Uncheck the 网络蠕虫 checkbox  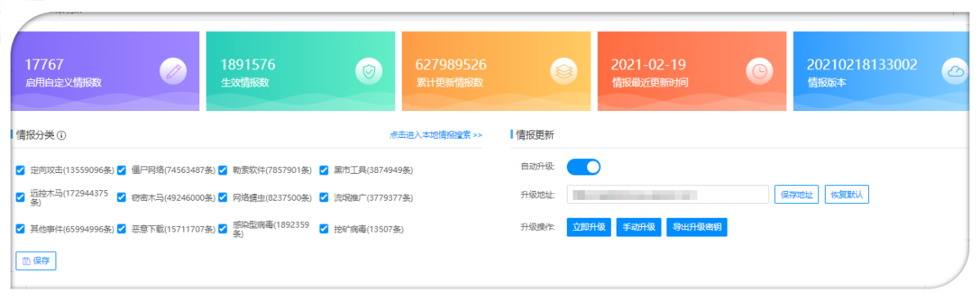[x=223, y=197]
